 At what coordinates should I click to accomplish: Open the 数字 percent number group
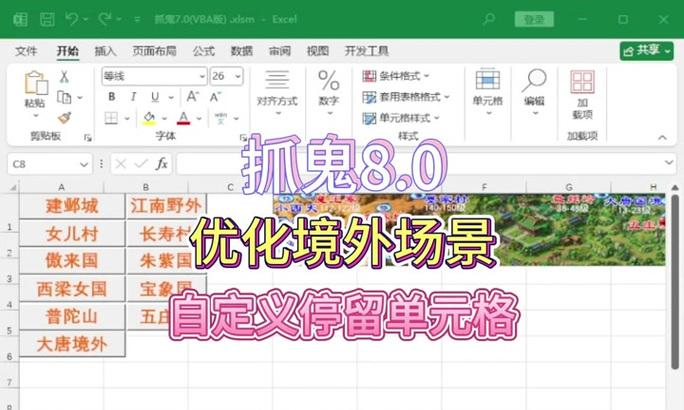click(329, 93)
